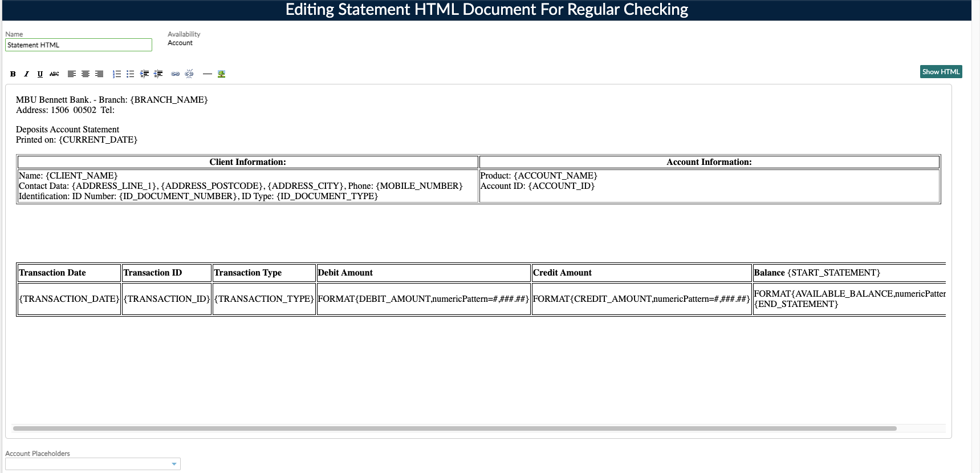
Task: Click the Contact Data address placeholders line
Action: pos(241,185)
